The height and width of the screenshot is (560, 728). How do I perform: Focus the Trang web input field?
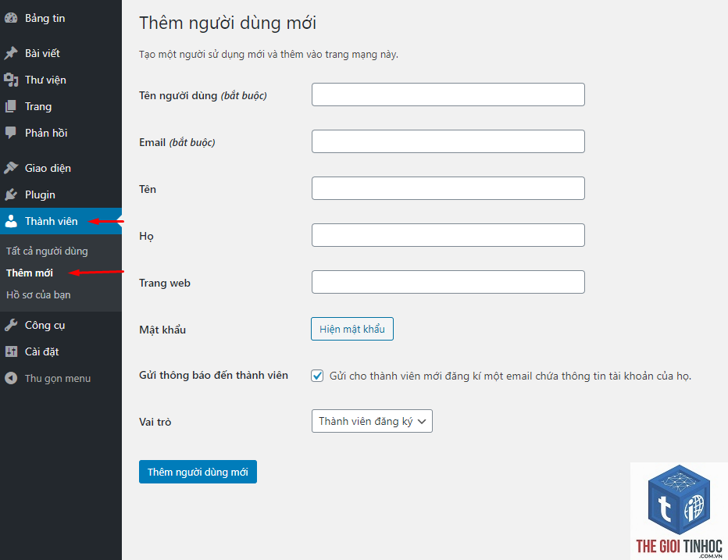[448, 282]
